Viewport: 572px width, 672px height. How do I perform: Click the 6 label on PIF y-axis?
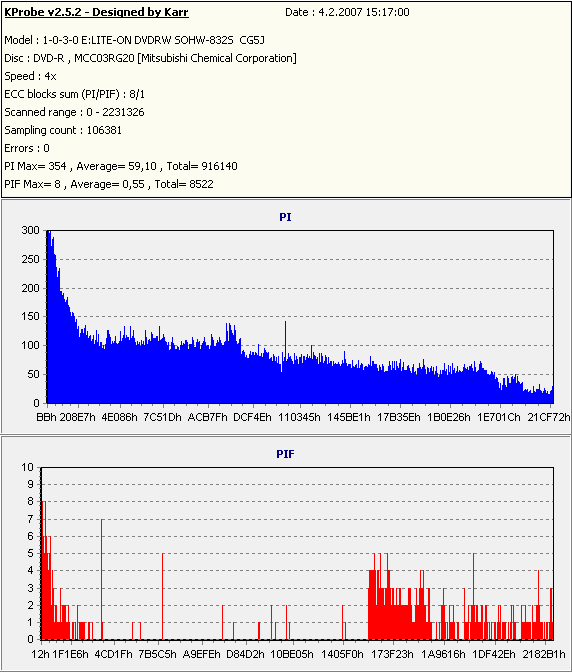coord(30,537)
